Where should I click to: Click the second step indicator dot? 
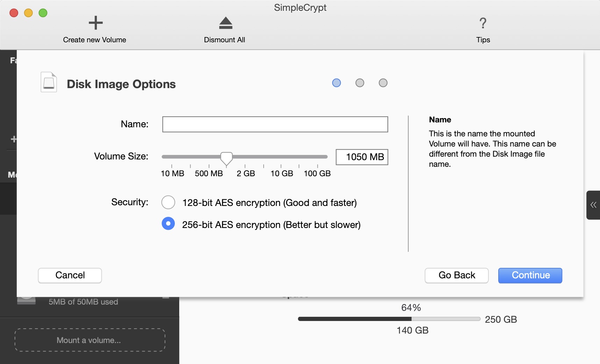tap(360, 83)
